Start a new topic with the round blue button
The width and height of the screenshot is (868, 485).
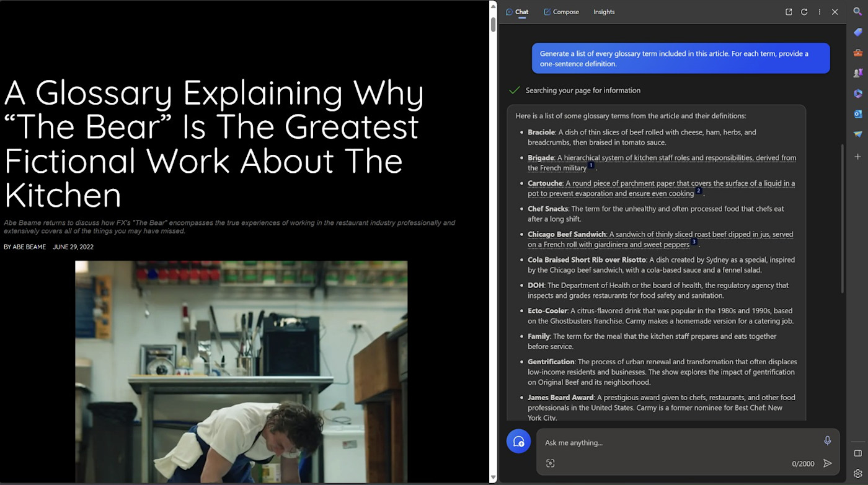pyautogui.click(x=518, y=441)
